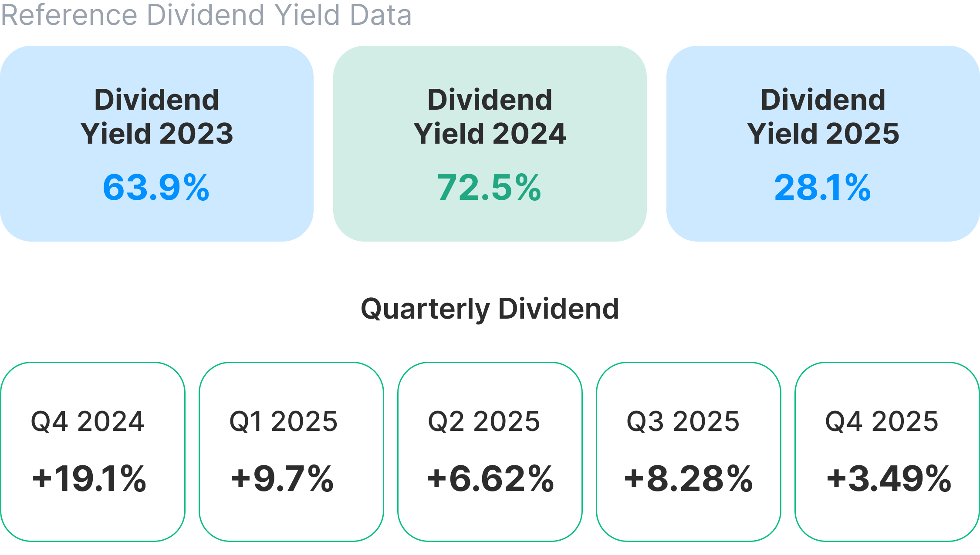
Task: Select the Q2 2025 quarter label
Action: point(484,421)
